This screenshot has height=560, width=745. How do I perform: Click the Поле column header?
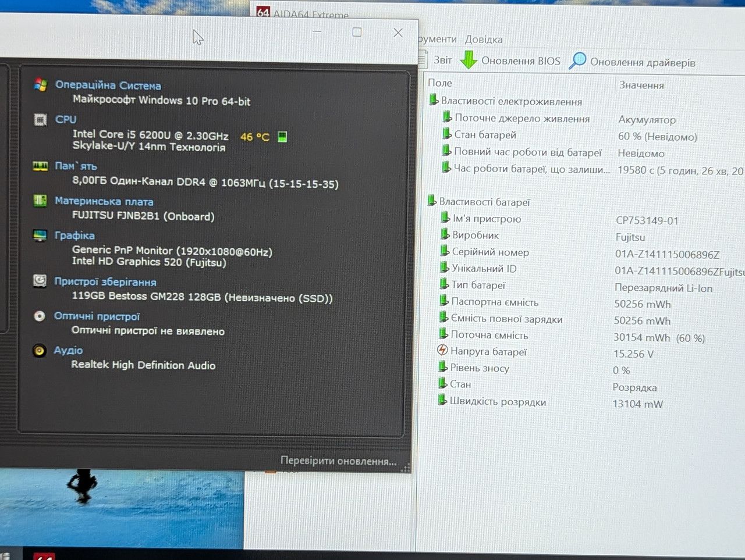pos(440,83)
